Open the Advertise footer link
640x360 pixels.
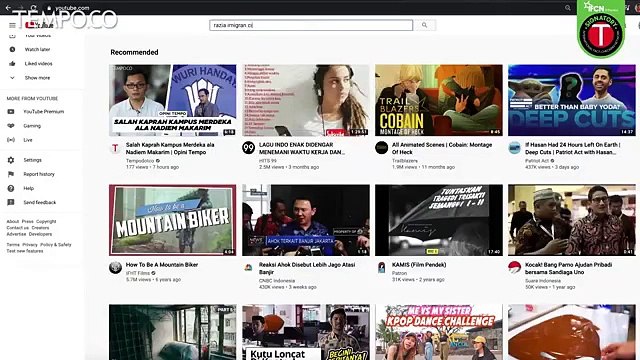[16, 234]
